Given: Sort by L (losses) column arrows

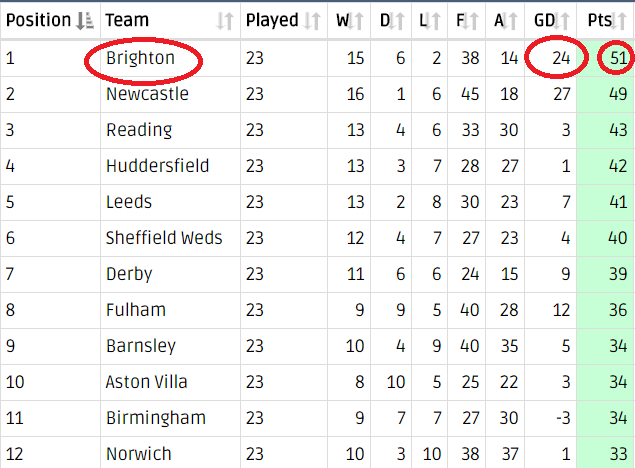Looking at the screenshot, I should coord(433,21).
